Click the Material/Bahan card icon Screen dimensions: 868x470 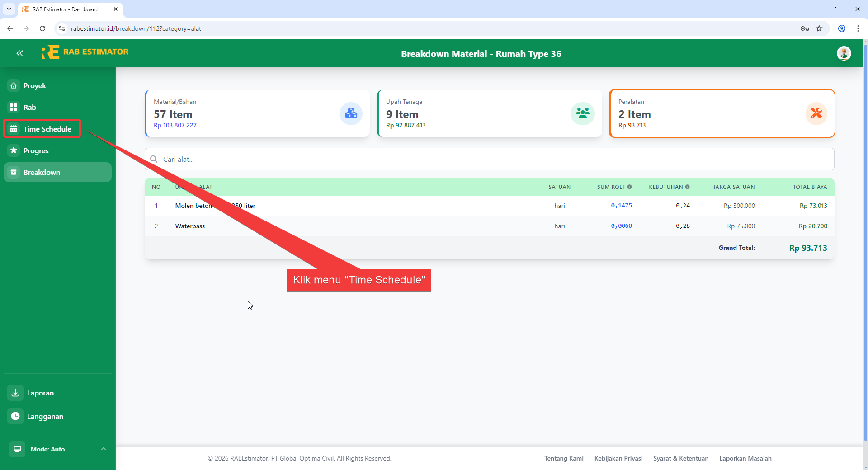click(x=351, y=113)
